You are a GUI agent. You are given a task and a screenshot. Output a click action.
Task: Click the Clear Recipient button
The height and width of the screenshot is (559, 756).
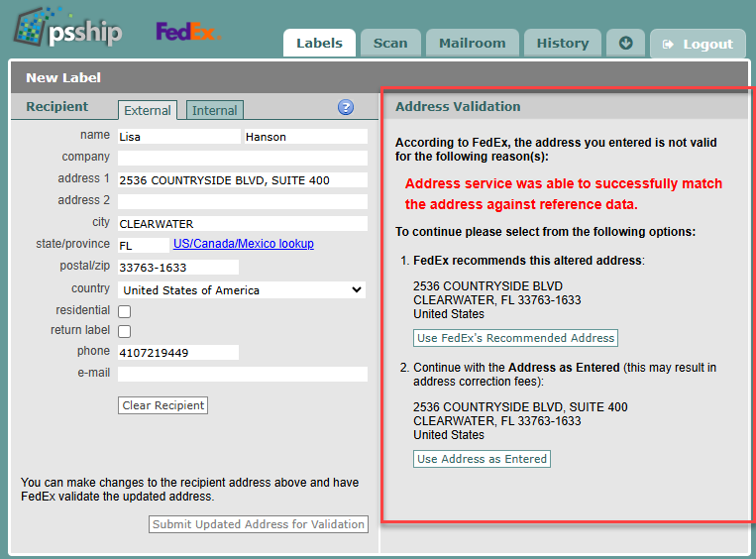coord(162,405)
